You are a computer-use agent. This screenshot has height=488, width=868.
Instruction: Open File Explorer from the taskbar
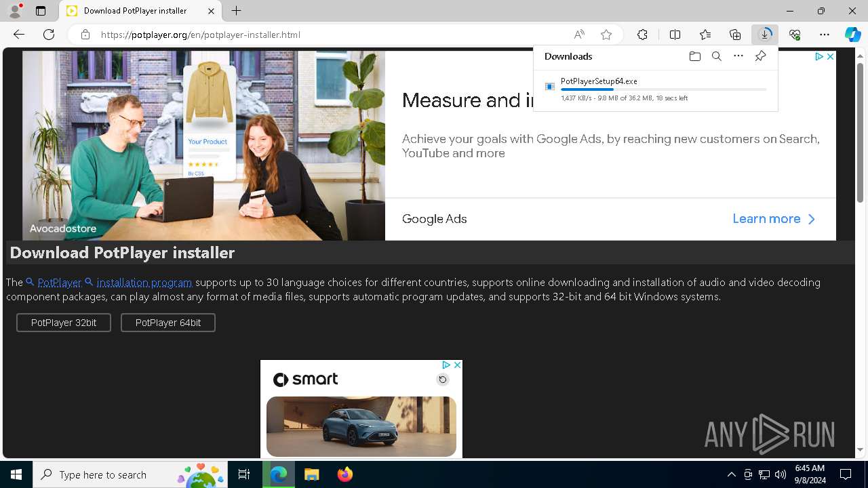(x=311, y=474)
